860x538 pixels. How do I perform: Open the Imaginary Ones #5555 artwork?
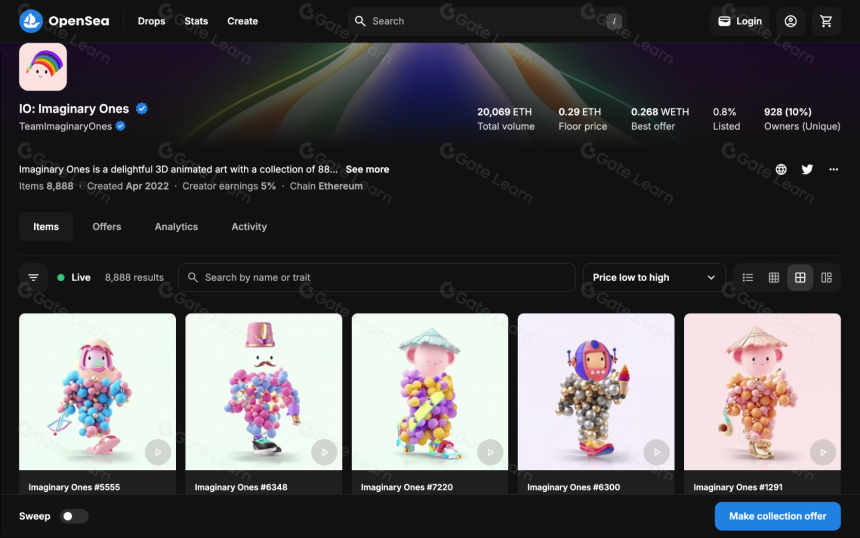[x=98, y=392]
